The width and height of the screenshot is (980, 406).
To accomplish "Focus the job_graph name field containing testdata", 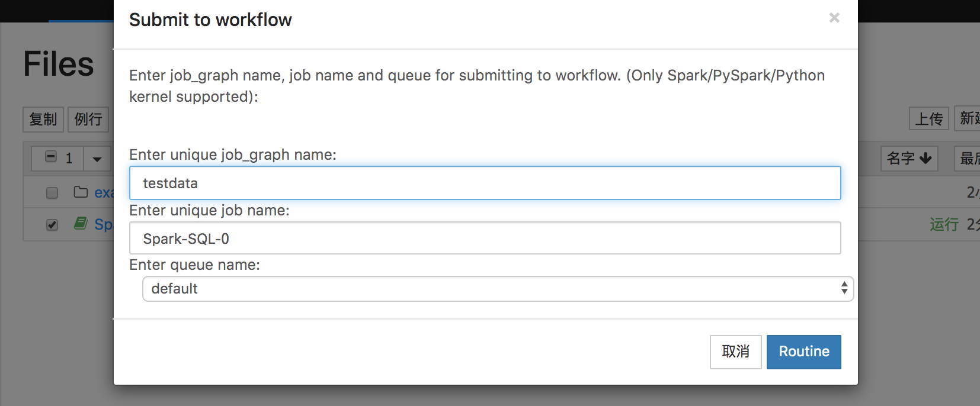I will [485, 183].
